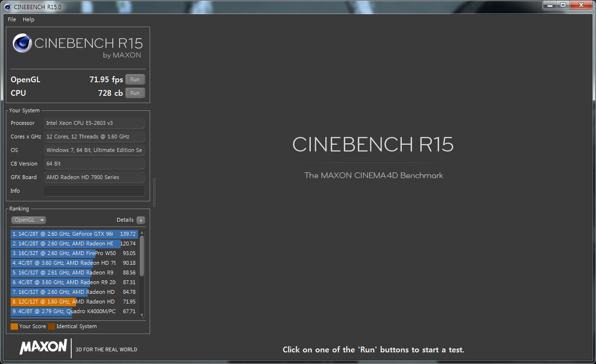
Task: Click the ranking list scrollbar thumb
Action: point(142,256)
